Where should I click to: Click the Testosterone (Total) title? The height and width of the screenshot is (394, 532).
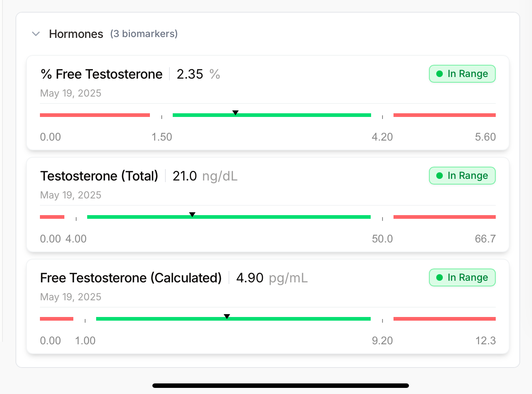click(99, 176)
